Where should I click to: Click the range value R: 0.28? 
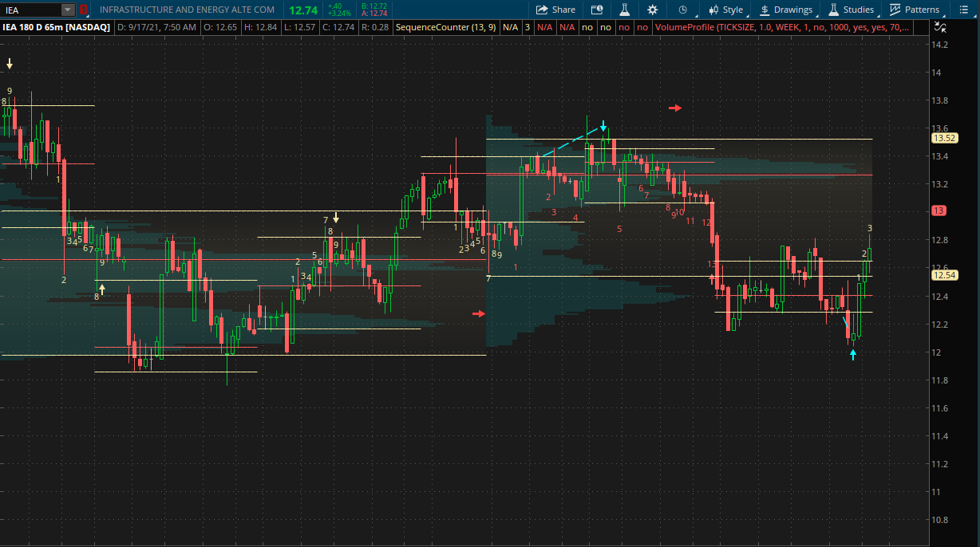coord(374,27)
